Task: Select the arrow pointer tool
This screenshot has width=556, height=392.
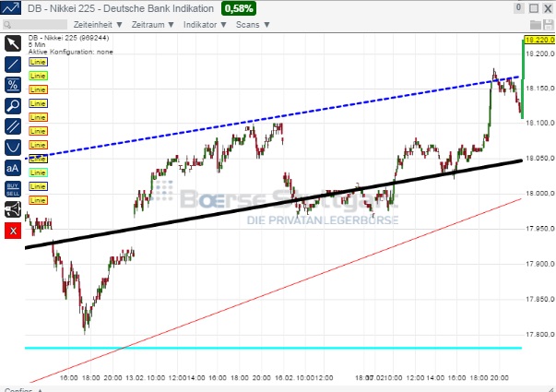Action: pyautogui.click(x=13, y=43)
